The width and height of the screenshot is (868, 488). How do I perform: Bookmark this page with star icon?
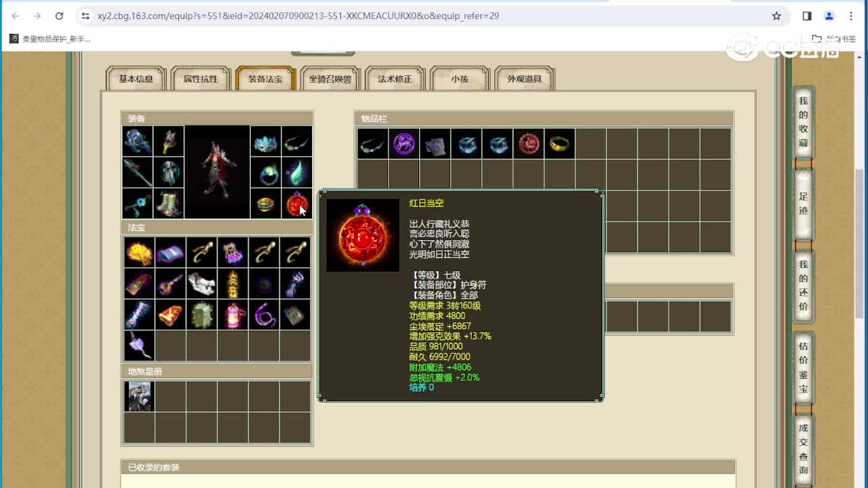click(776, 16)
